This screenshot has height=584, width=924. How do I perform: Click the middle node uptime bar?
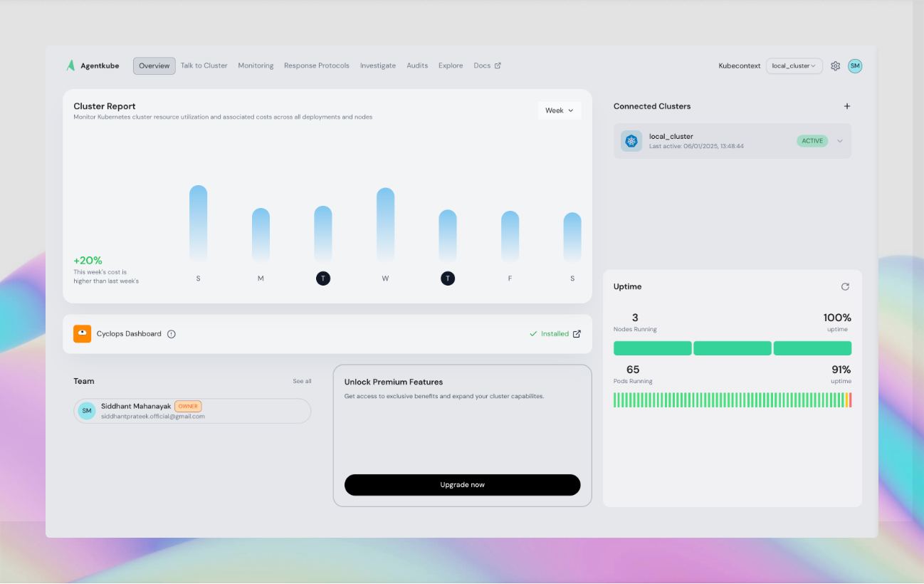(x=733, y=348)
